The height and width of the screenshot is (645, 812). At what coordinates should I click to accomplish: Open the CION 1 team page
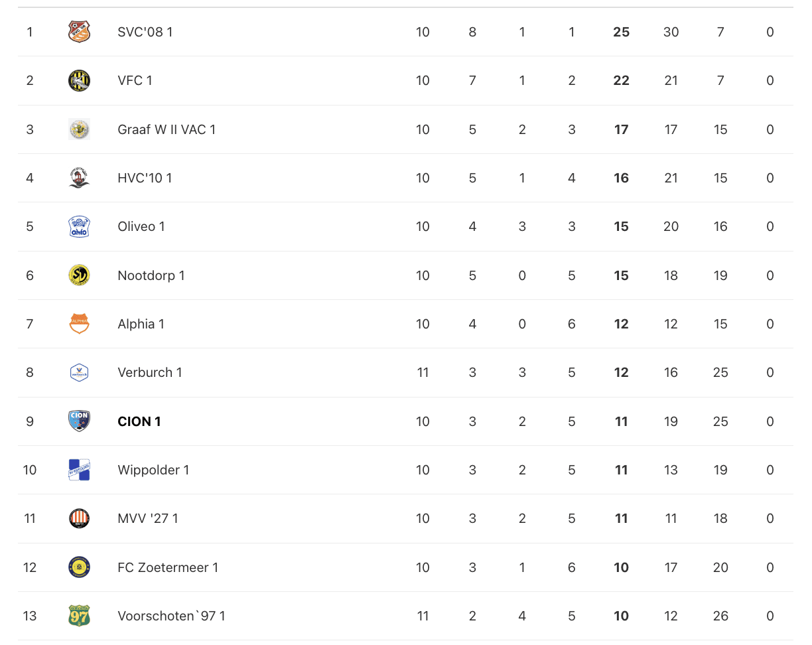click(139, 421)
